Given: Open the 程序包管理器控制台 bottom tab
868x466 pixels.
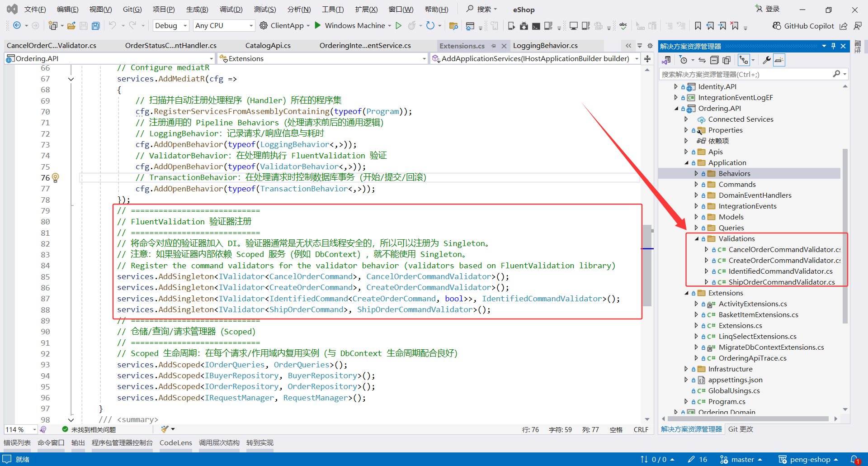Looking at the screenshot, I should point(122,443).
